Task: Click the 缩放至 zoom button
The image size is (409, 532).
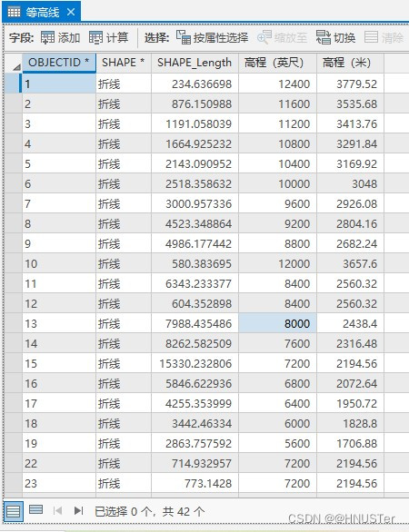Action: pos(283,37)
